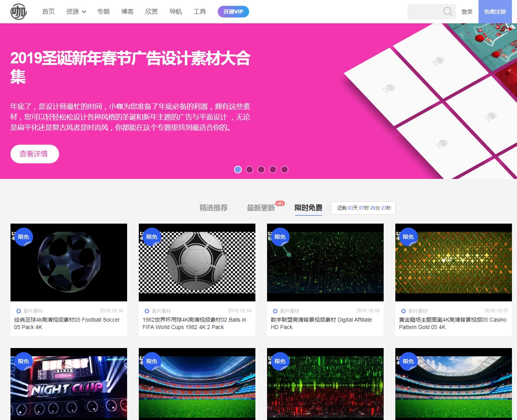
Task: Open the 专题 navigation item
Action: pyautogui.click(x=103, y=12)
